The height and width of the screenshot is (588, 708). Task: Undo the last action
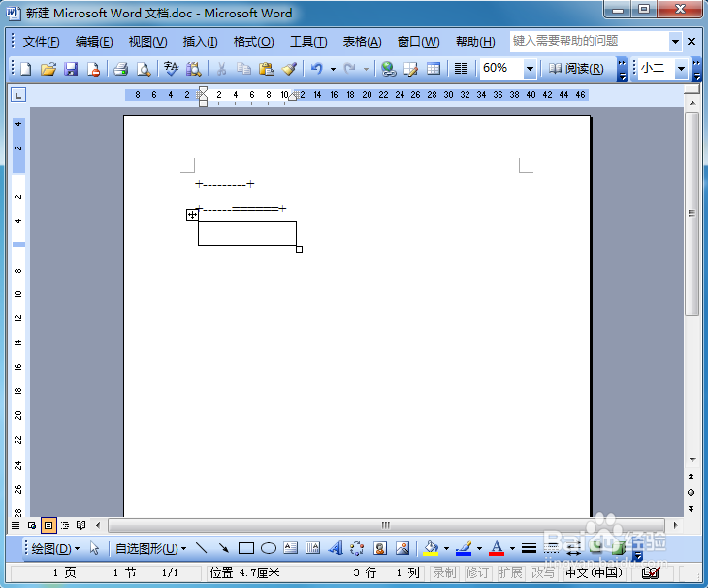pyautogui.click(x=317, y=69)
